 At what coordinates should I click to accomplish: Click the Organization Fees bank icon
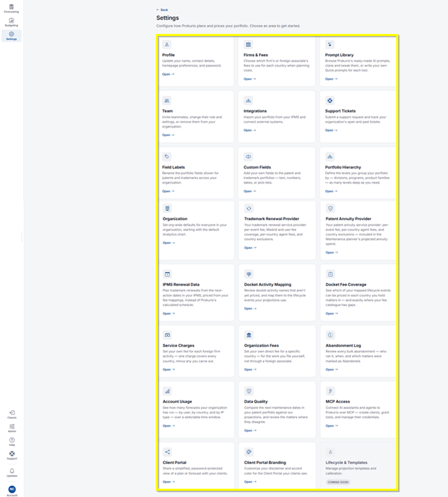[x=249, y=335]
